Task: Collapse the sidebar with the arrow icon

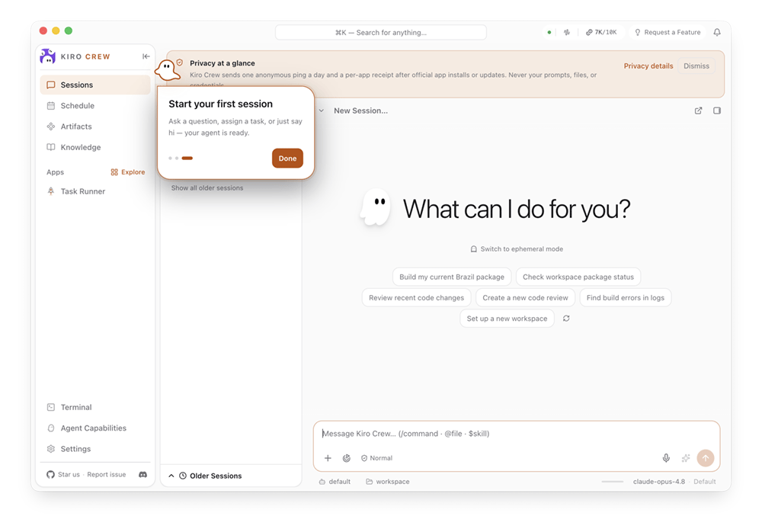Action: click(x=146, y=56)
